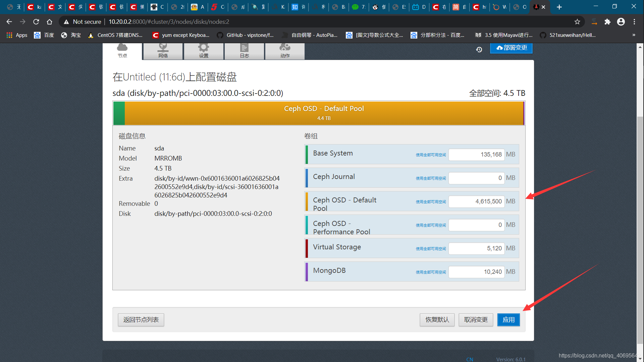Edit the Base System size field

click(476, 155)
